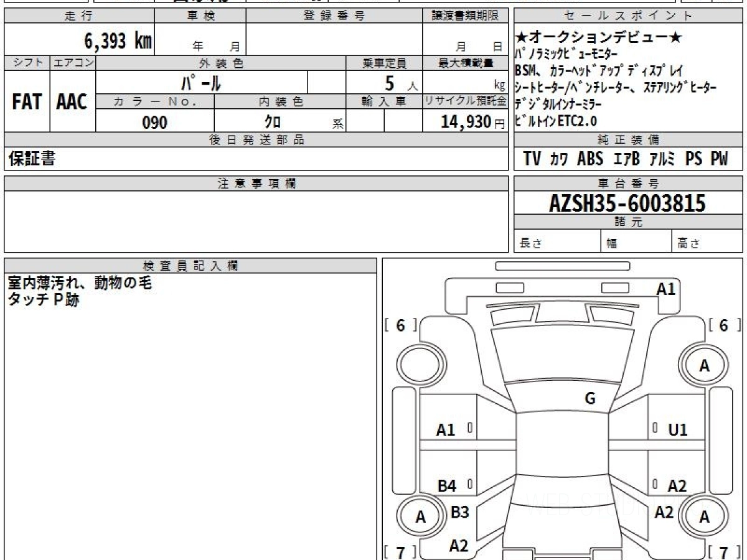Click the AAC air conditioner cell
Viewport: 747px width, 560px height.
(72, 102)
